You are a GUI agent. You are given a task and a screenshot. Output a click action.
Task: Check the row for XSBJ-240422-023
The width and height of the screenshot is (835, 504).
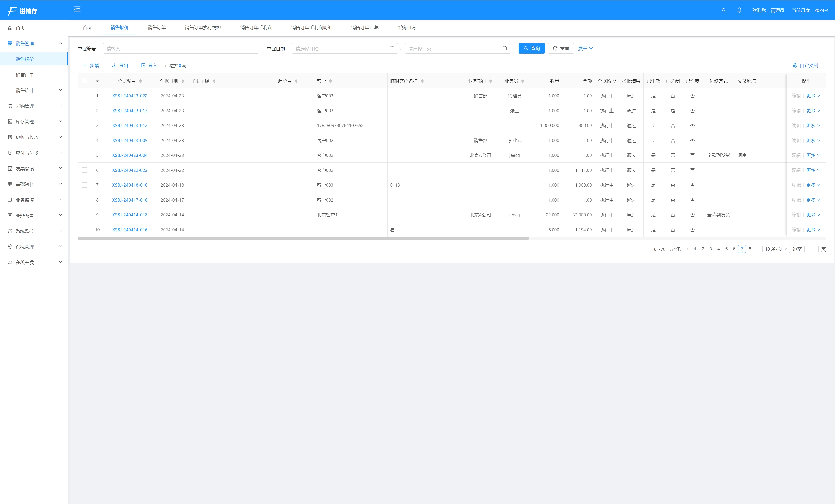click(x=84, y=170)
